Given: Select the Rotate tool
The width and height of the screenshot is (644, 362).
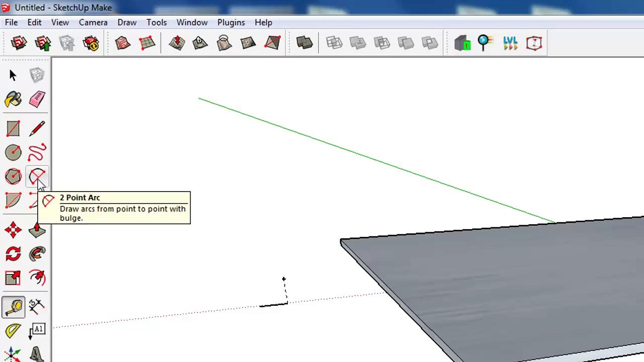Looking at the screenshot, I should pyautogui.click(x=13, y=254).
